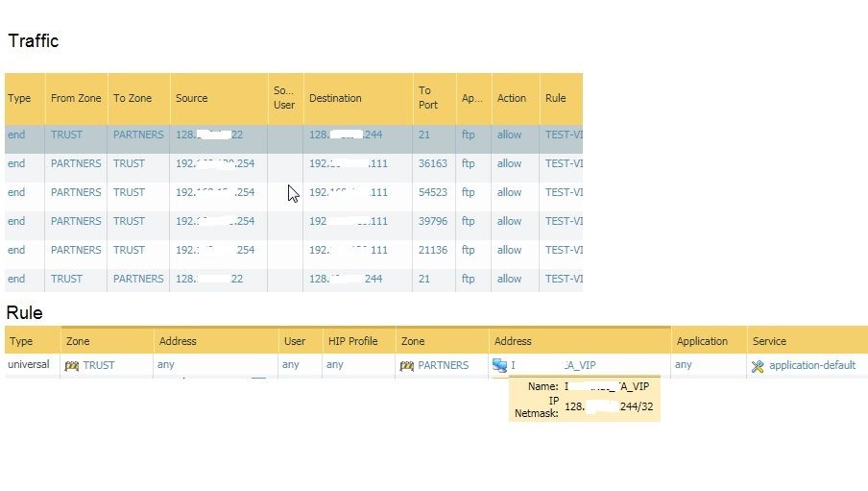Viewport: 868px width, 491px height.
Task: Open the A_VIP destination address object
Action: (x=554, y=365)
